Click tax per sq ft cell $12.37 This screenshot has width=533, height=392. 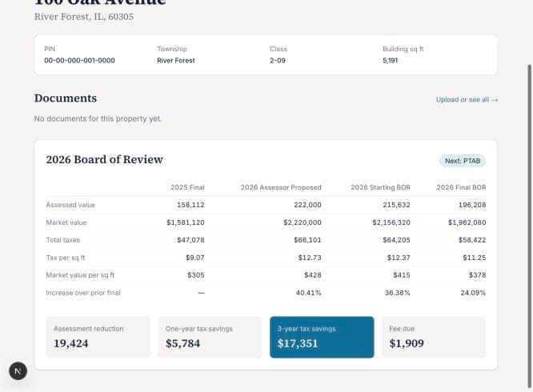[399, 258]
